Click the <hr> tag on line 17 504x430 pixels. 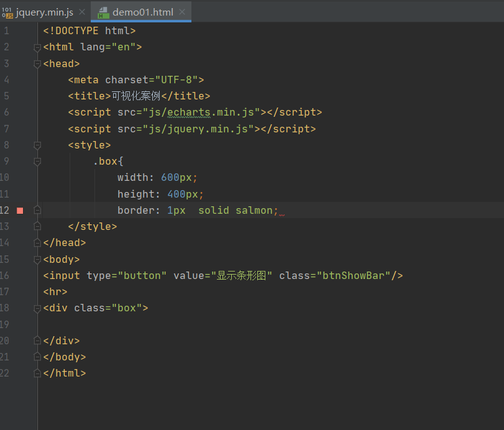55,292
